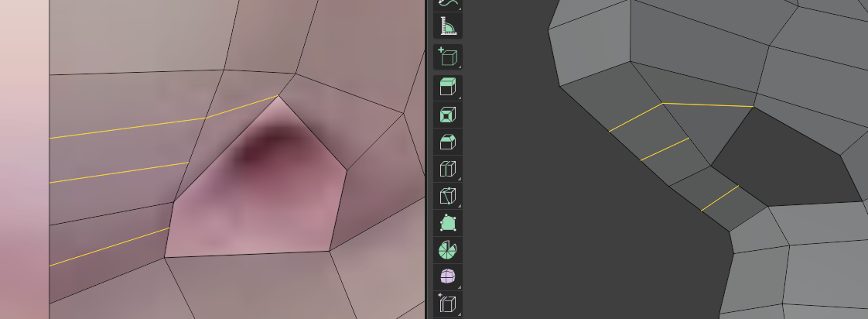Select the Bevel tool
This screenshot has width=868, height=319.
tap(448, 142)
